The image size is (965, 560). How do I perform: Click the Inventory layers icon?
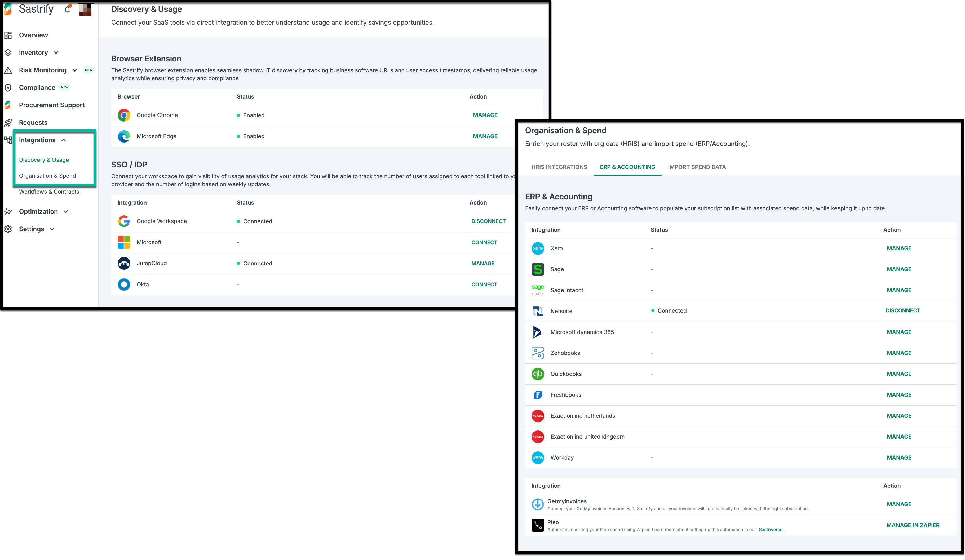tap(8, 52)
